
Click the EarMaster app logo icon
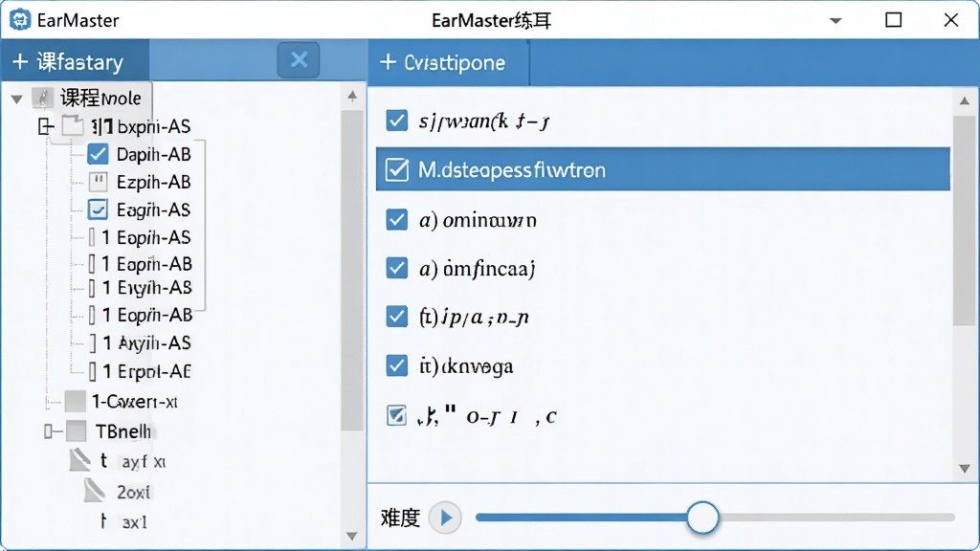(x=20, y=20)
